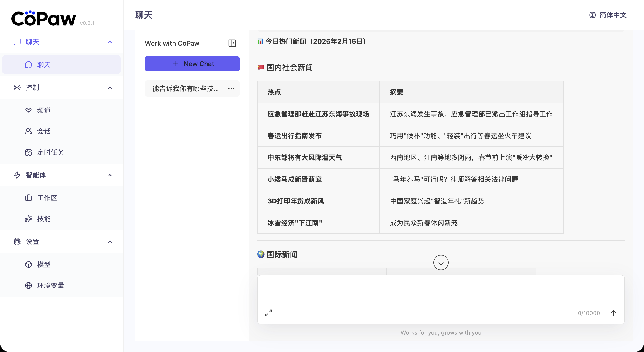
Task: Collapse the 聊天 sidebar section
Action: [110, 42]
